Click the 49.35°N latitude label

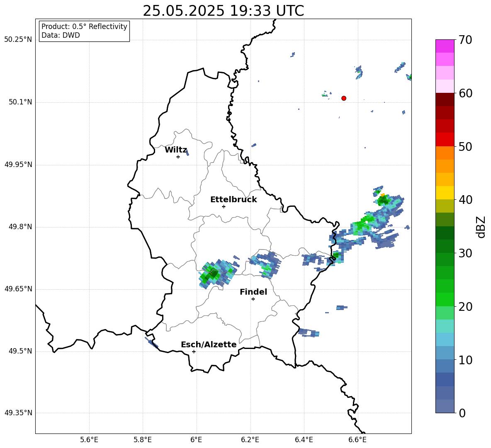click(18, 413)
